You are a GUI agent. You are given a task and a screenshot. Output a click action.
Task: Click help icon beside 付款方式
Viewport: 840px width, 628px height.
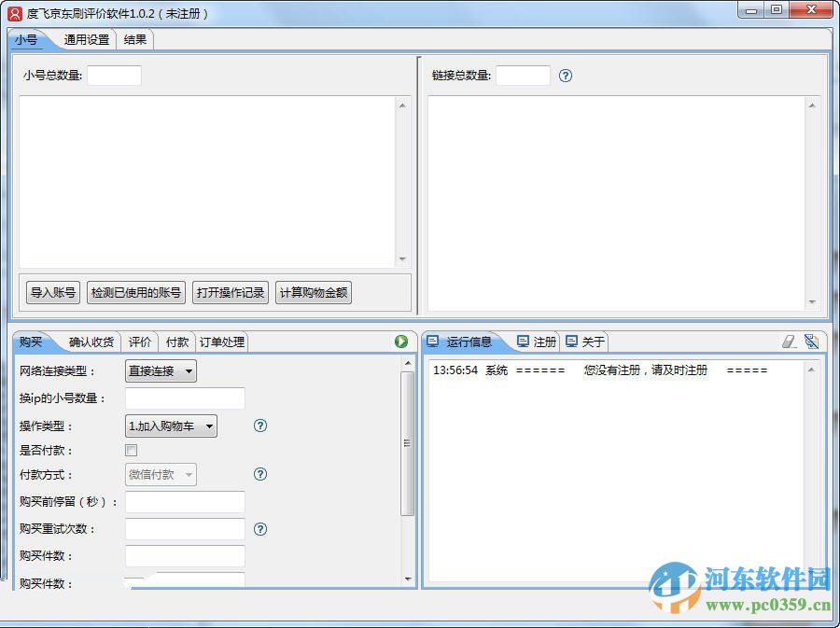pyautogui.click(x=259, y=474)
